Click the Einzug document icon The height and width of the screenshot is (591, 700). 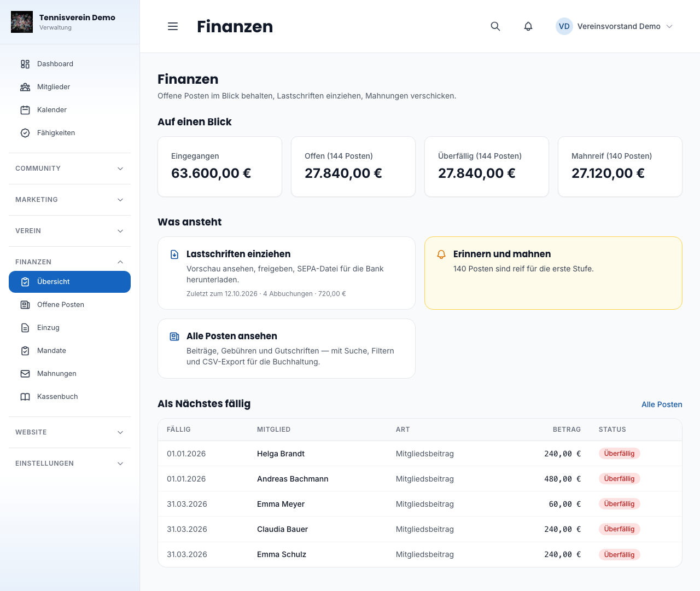(x=25, y=328)
